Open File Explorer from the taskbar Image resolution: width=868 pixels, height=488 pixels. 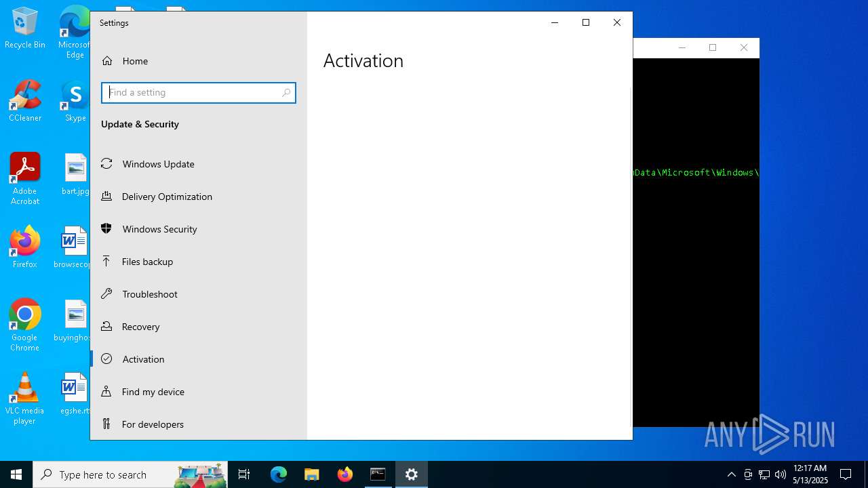311,474
